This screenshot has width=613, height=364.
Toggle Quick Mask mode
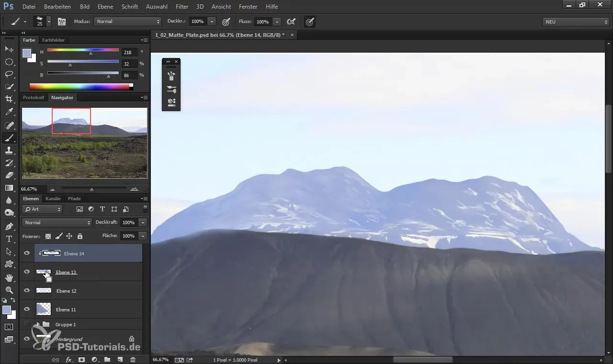tap(9, 327)
